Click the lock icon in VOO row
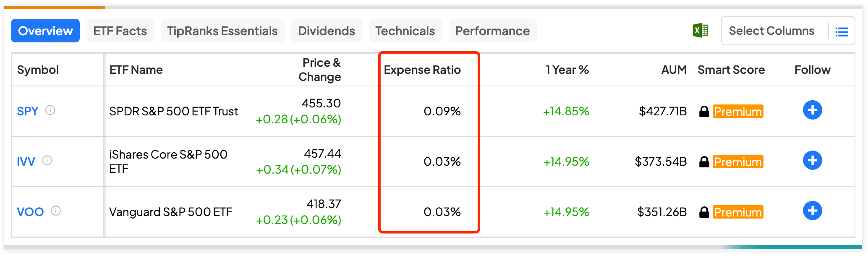 [704, 212]
